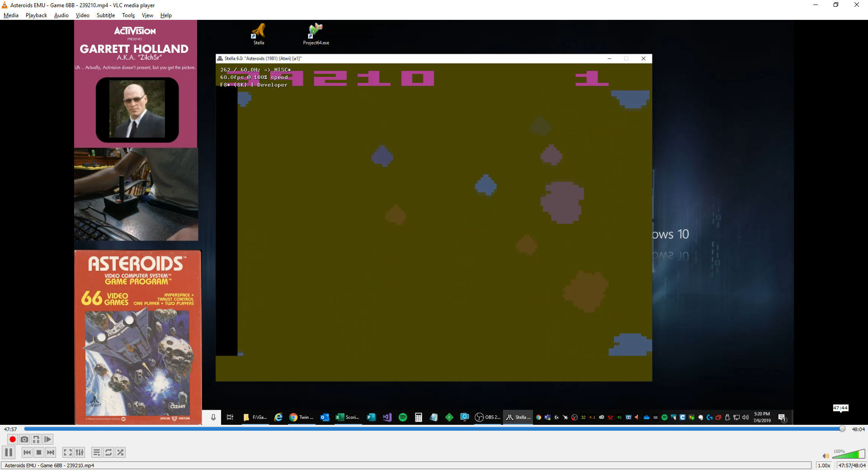This screenshot has width=868, height=470.
Task: Advance the video frame by frame
Action: click(48, 439)
